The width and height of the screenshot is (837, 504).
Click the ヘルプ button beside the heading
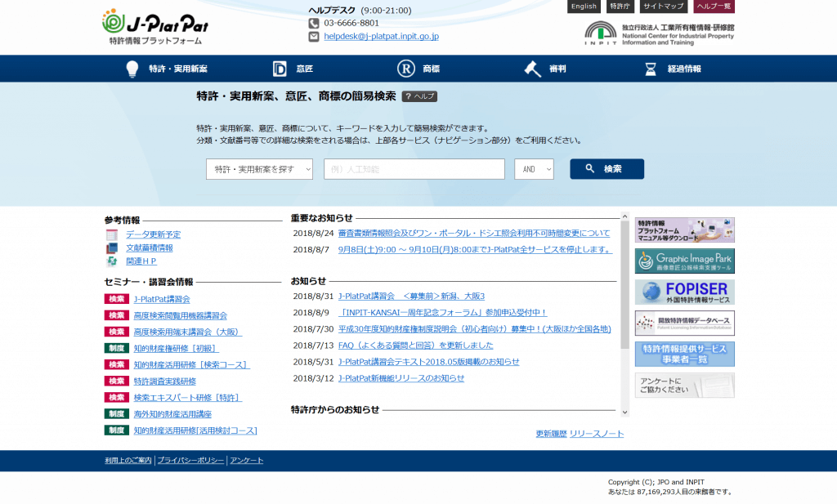(x=419, y=96)
